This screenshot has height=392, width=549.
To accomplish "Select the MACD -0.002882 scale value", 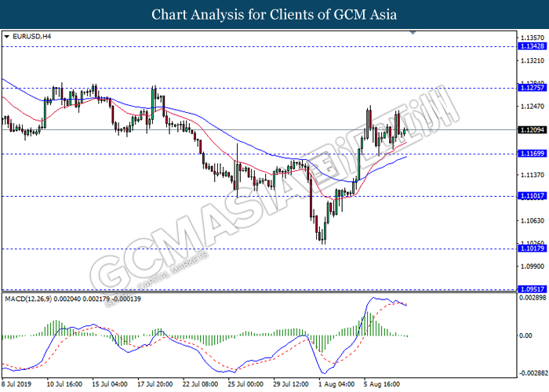I will point(533,373).
